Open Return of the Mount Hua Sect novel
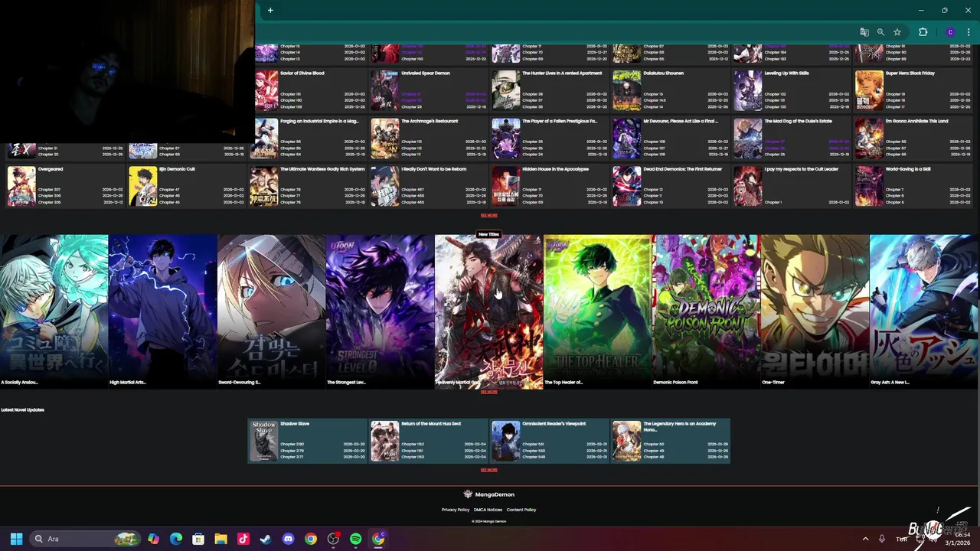This screenshot has height=551, width=980. 429,441
